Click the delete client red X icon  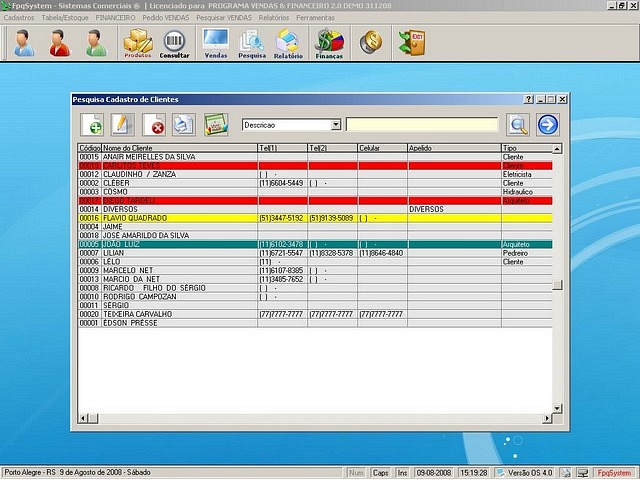tap(156, 125)
